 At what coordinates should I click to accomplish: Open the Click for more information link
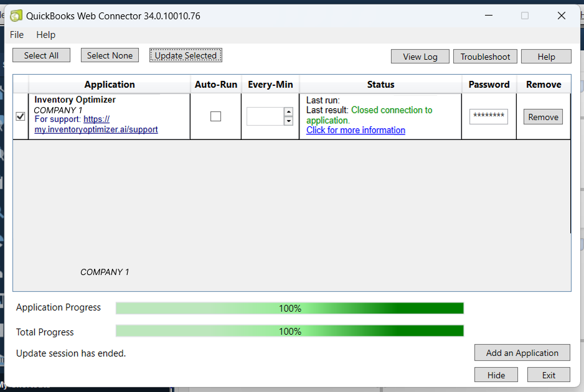click(356, 130)
